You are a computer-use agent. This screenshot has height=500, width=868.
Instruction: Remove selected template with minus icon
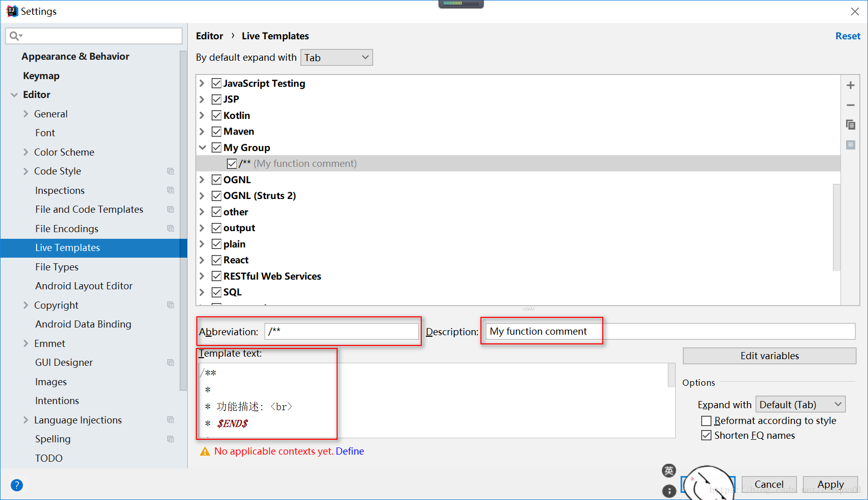pos(850,105)
